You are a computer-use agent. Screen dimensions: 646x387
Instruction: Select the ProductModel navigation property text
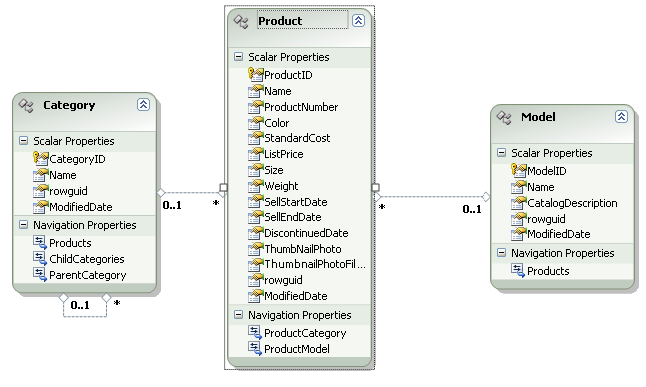coord(297,349)
